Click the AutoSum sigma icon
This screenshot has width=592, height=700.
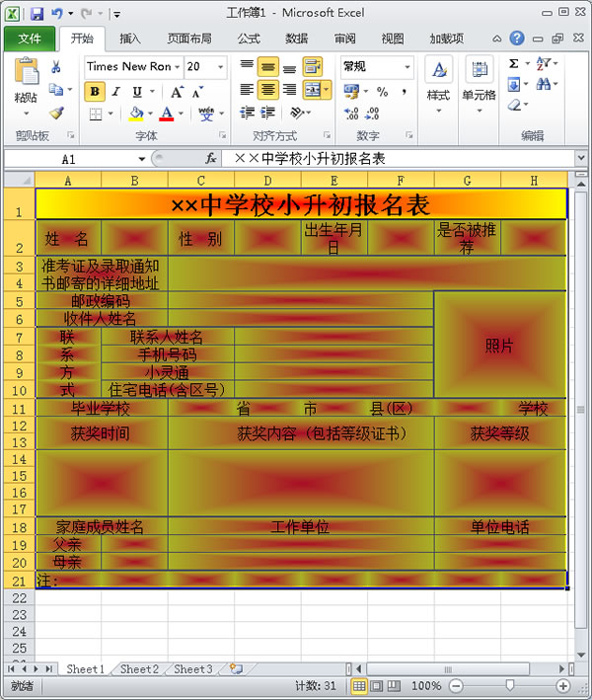(x=514, y=64)
